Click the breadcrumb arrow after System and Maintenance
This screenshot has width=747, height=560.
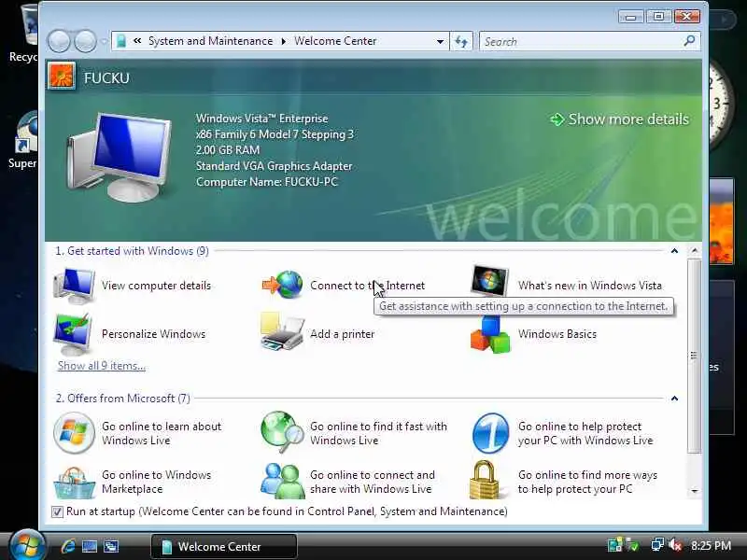284,41
